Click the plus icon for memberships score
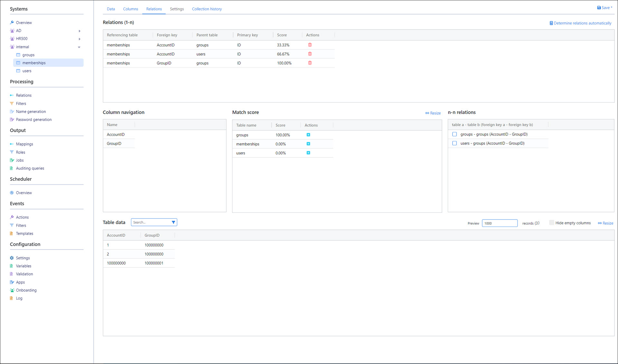 click(308, 144)
